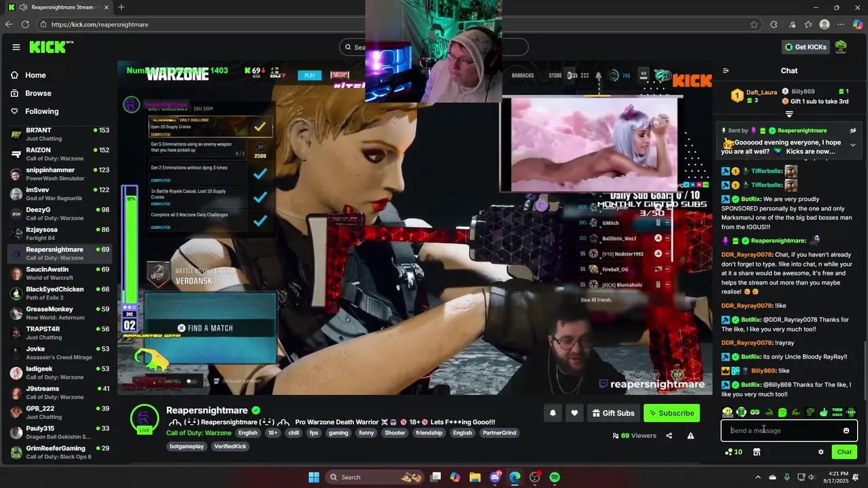Select the fps tag
Image resolution: width=868 pixels, height=488 pixels.
(x=314, y=432)
